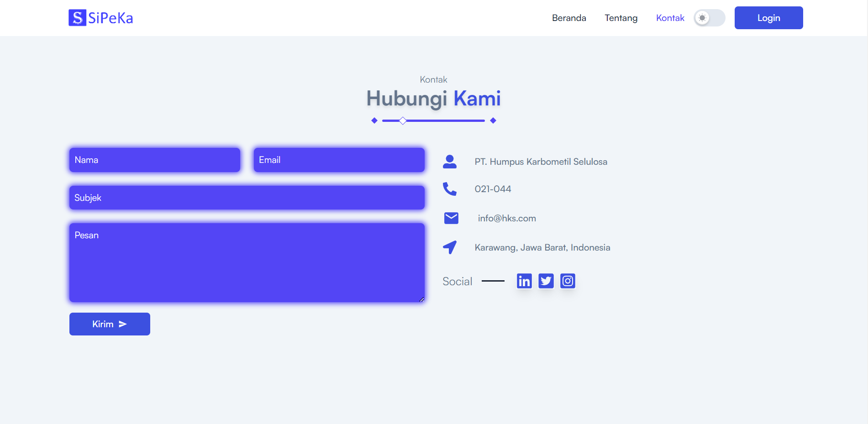Click the sun icon on the theme toggle

pyautogui.click(x=702, y=18)
